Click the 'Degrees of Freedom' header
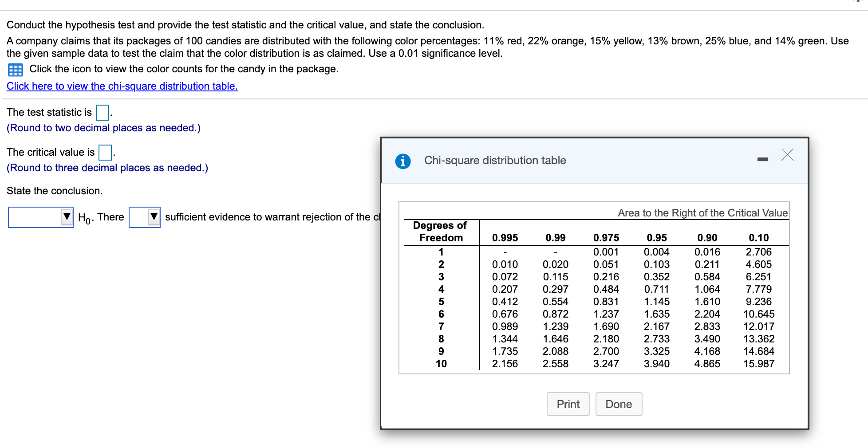This screenshot has height=448, width=868. 440,232
